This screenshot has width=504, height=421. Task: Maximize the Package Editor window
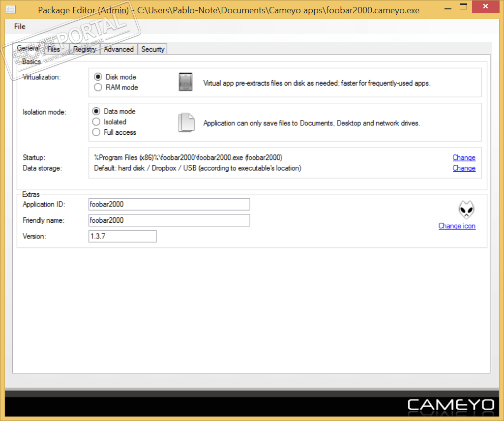tap(463, 7)
